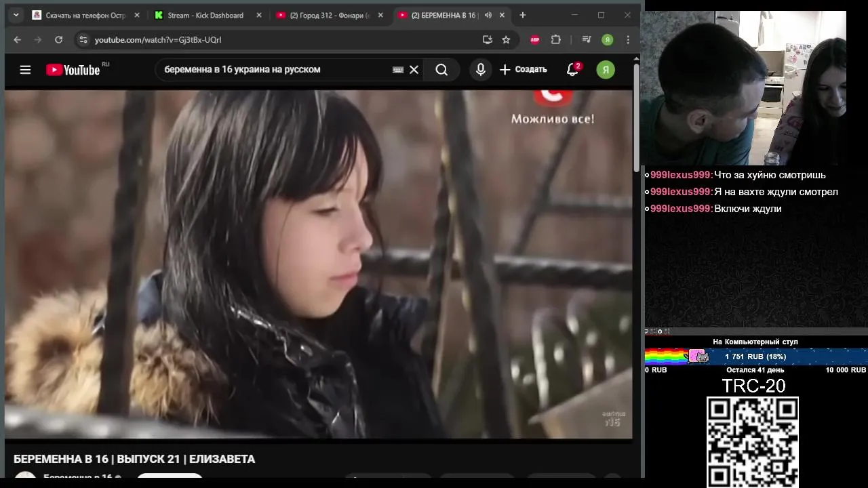The image size is (868, 488).
Task: Go back in browser history
Action: (x=18, y=40)
